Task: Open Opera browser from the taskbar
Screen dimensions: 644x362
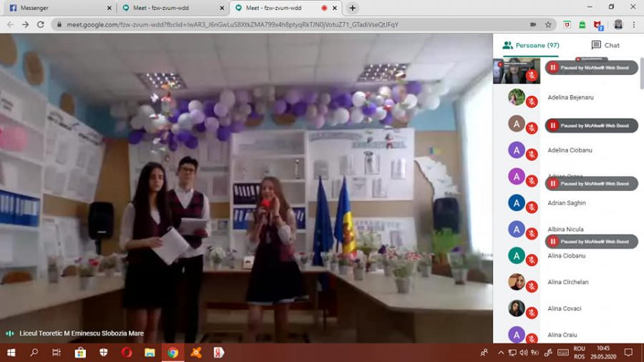Action: (x=127, y=353)
